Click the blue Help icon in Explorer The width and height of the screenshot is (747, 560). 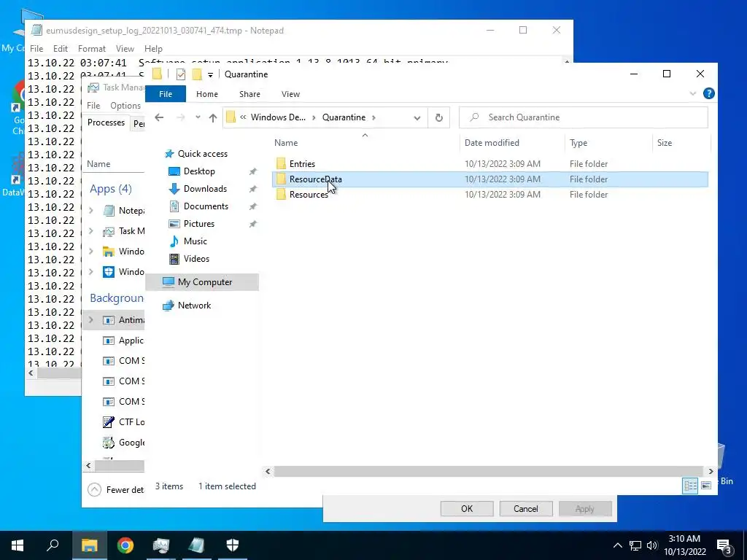coord(709,93)
